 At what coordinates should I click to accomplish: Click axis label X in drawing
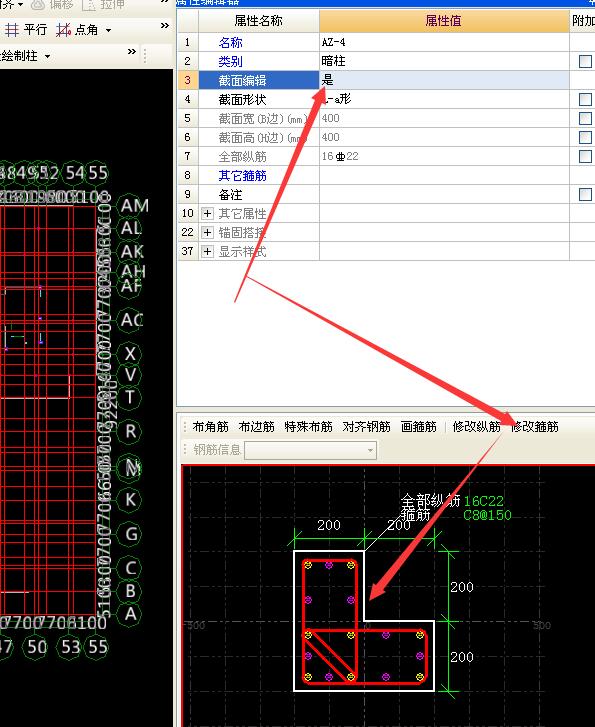click(130, 354)
